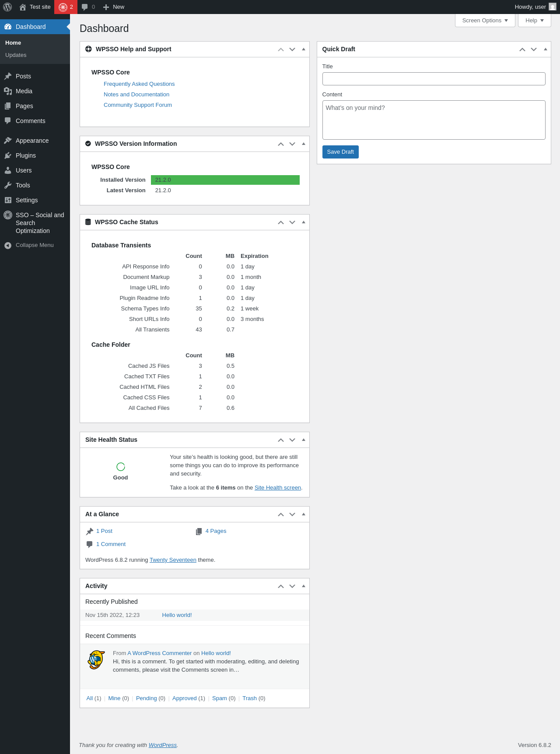Click the Site Health Good status circle

tap(121, 467)
